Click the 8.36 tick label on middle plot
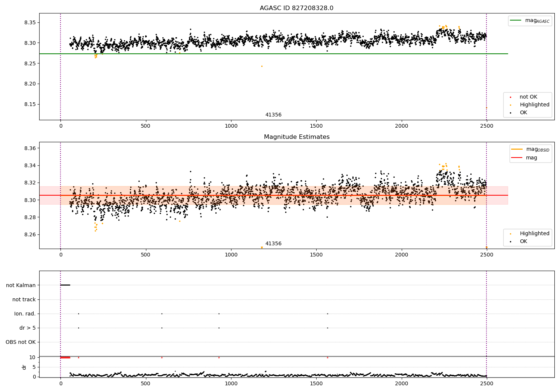This screenshot has height=392, width=560. click(x=30, y=149)
